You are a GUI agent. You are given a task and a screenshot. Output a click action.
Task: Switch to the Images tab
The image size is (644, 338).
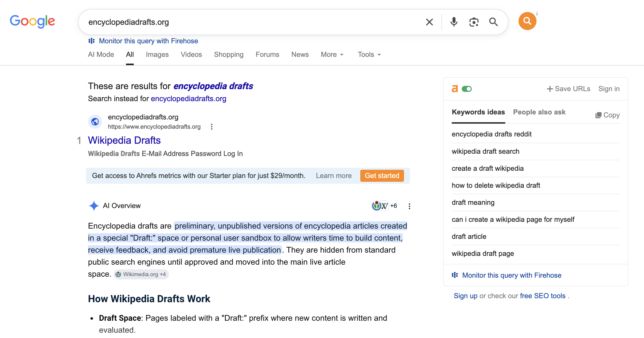(x=157, y=55)
